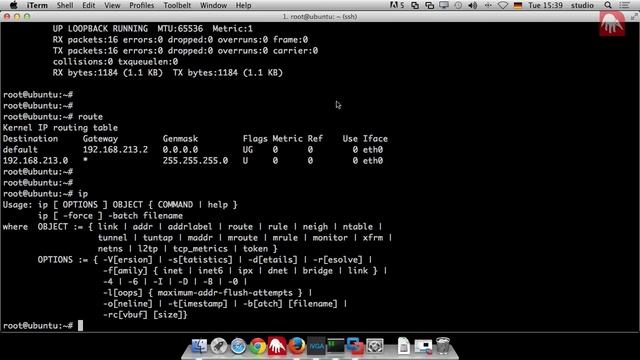The image size is (640, 360).
Task: Launch Google Chrome from the Dock
Action: 258,346
